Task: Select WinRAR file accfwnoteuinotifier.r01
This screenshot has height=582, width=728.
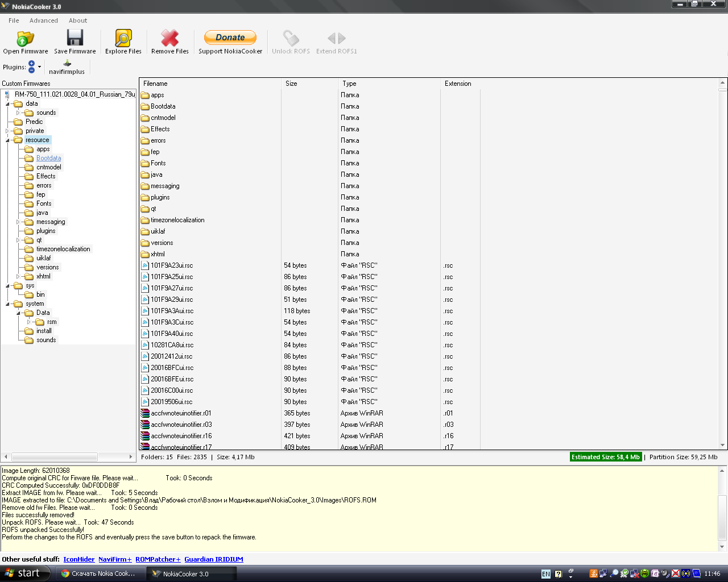Action: (x=181, y=413)
